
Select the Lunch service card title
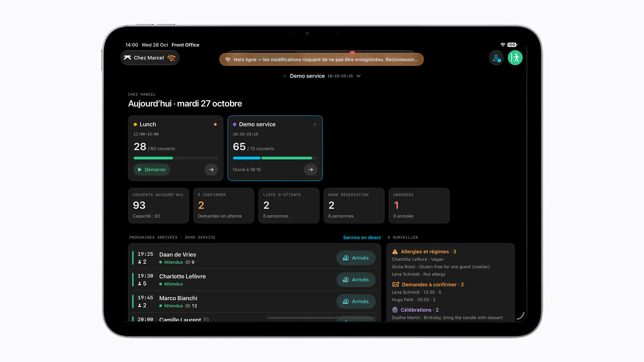(x=148, y=124)
